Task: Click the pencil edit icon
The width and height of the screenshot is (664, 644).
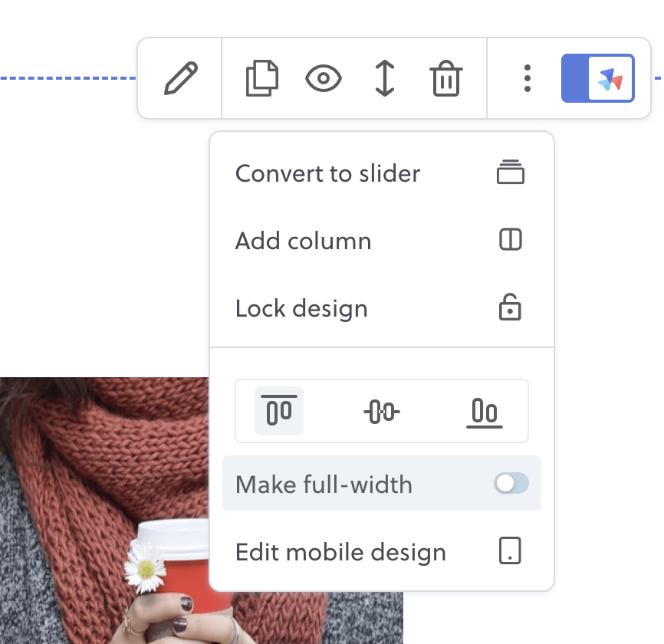Action: pyautogui.click(x=181, y=79)
